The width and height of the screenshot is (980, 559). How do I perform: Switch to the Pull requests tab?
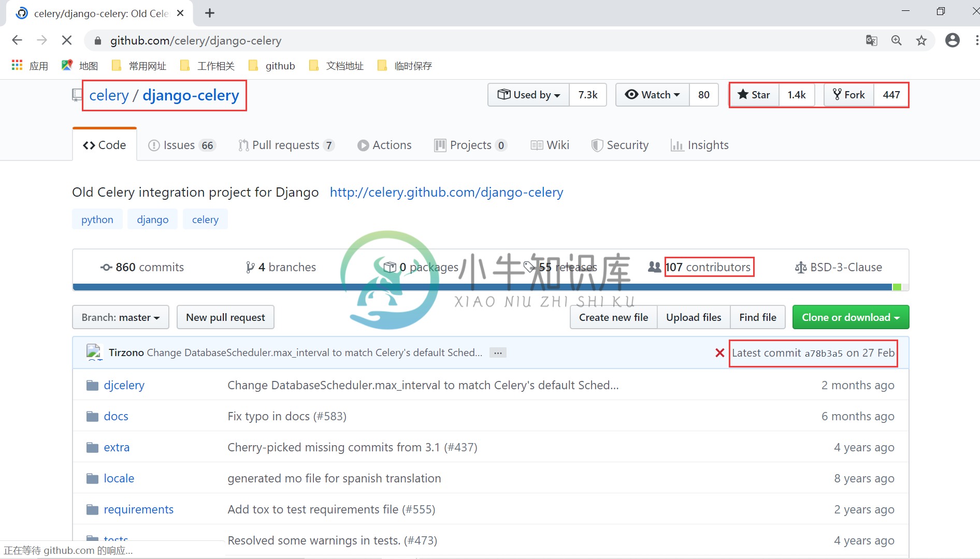pyautogui.click(x=286, y=145)
